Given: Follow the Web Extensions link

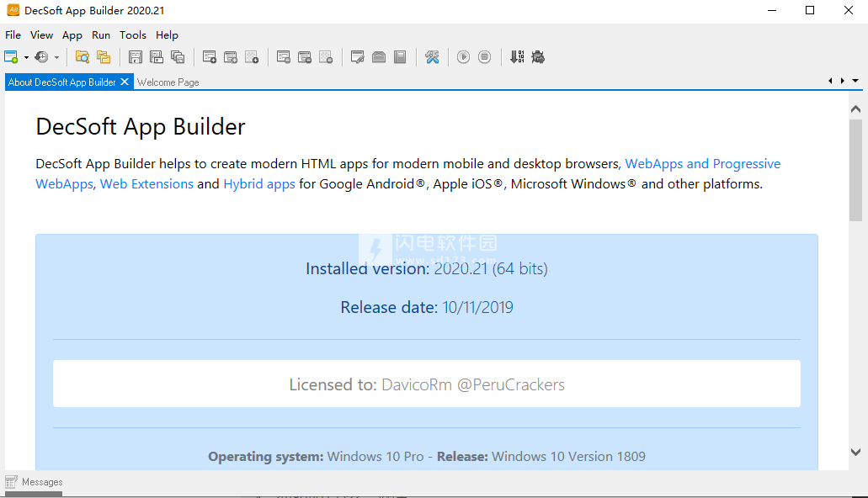Looking at the screenshot, I should [146, 183].
